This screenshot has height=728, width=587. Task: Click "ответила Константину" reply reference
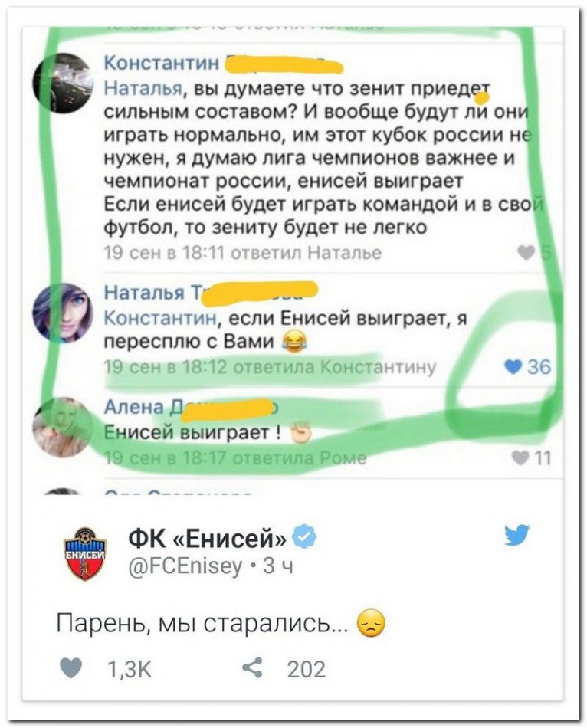[334, 367]
